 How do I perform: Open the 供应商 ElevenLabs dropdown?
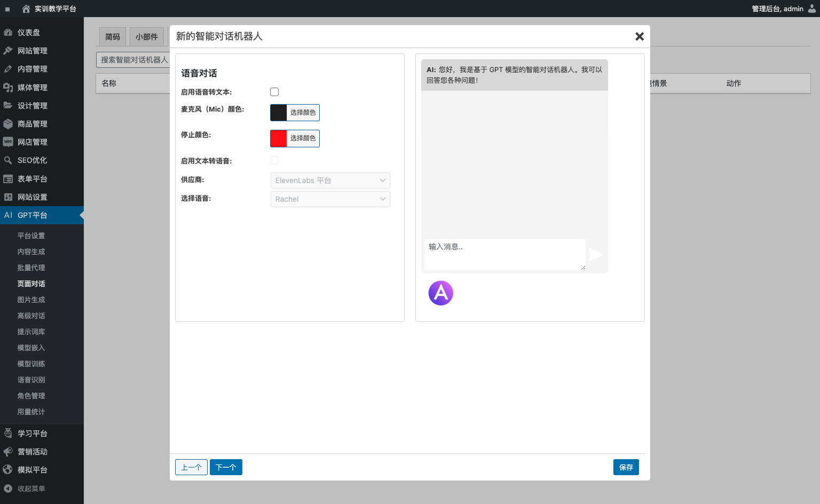(x=330, y=180)
